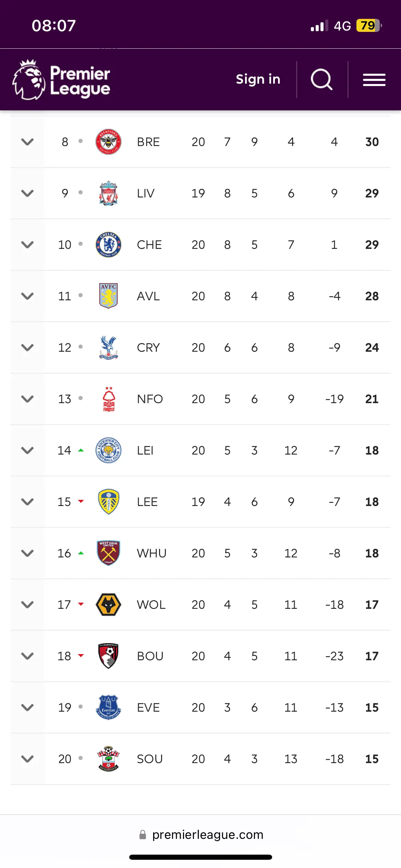The image size is (401, 868).
Task: Open the NFO team link
Action: click(150, 399)
